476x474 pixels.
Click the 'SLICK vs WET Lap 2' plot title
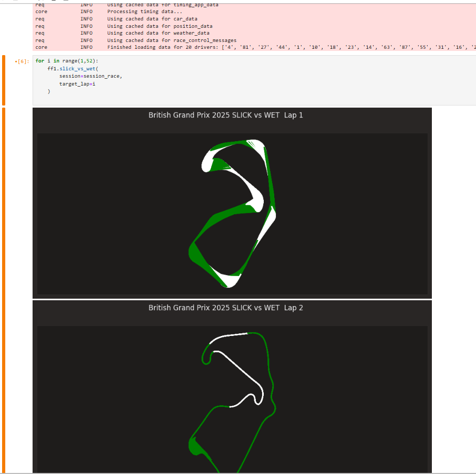point(225,308)
